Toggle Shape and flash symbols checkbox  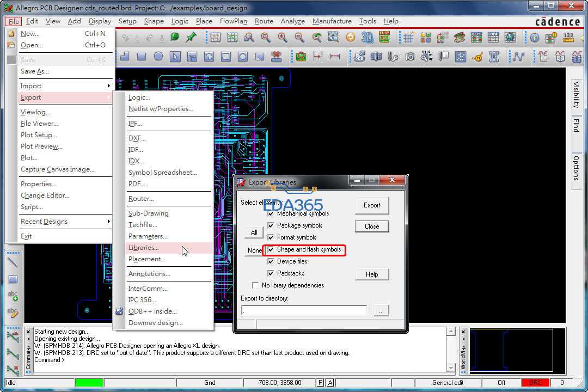pos(271,249)
